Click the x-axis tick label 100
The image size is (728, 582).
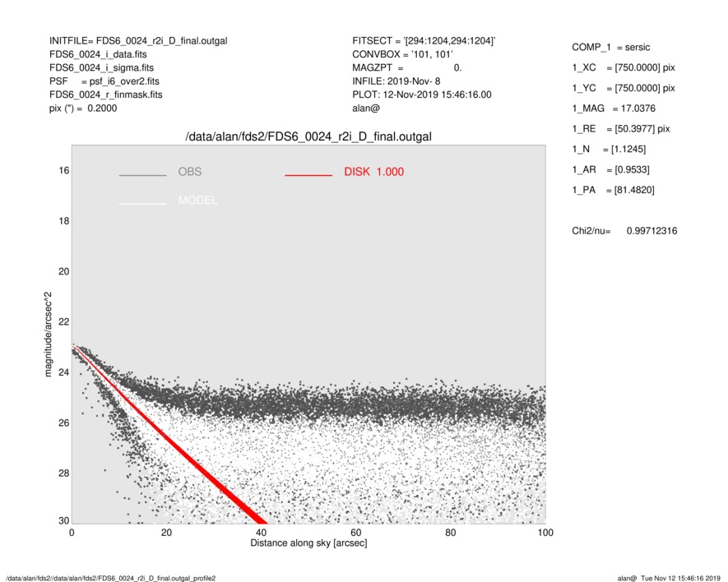point(545,533)
